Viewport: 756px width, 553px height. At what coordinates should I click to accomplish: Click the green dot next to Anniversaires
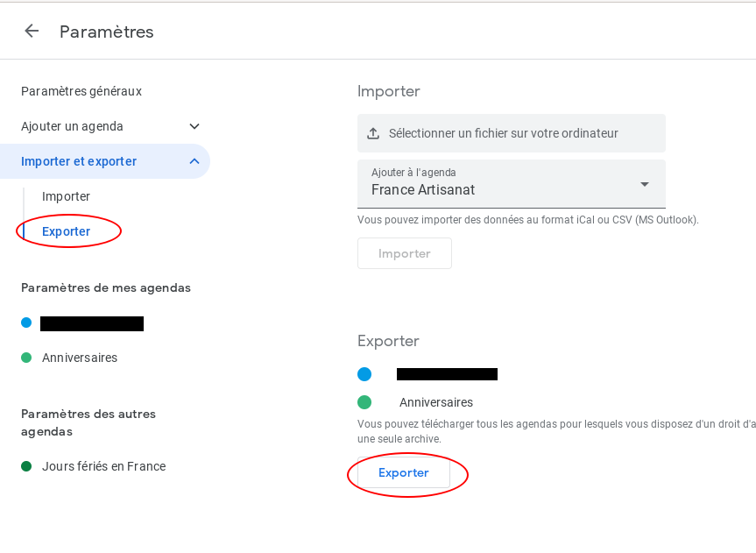tap(26, 357)
